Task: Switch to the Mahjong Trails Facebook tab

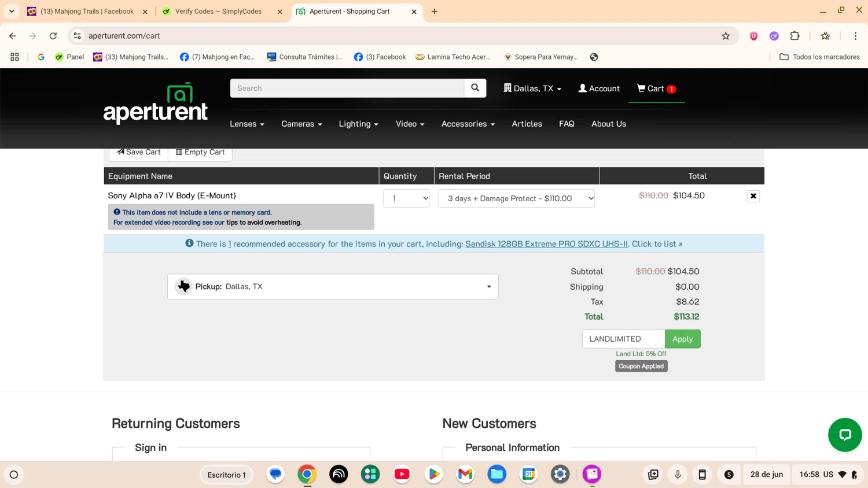Action: 87,12
